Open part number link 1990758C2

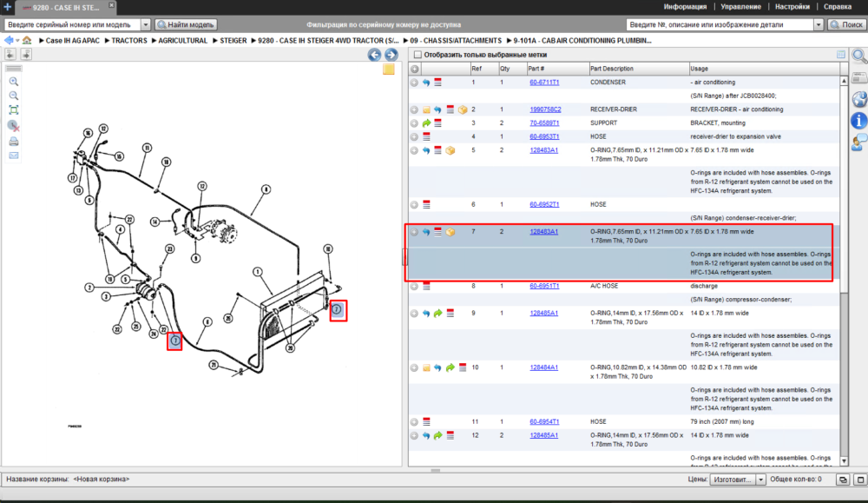pyautogui.click(x=545, y=109)
